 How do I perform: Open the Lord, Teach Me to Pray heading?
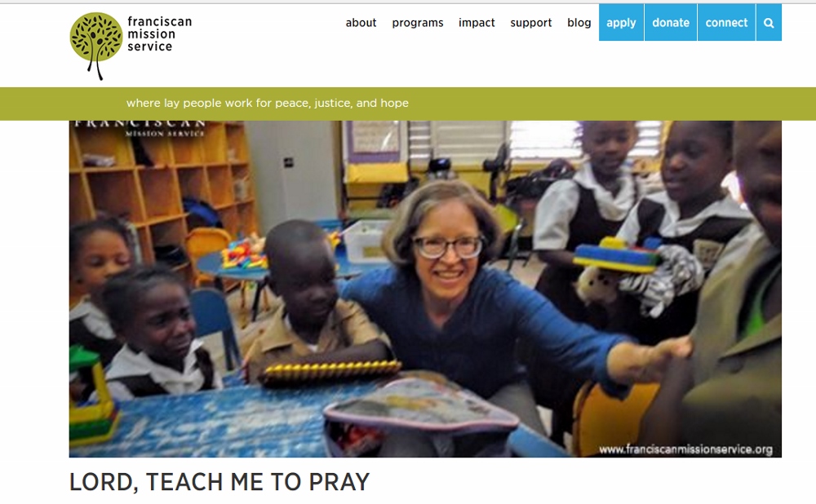pos(219,482)
